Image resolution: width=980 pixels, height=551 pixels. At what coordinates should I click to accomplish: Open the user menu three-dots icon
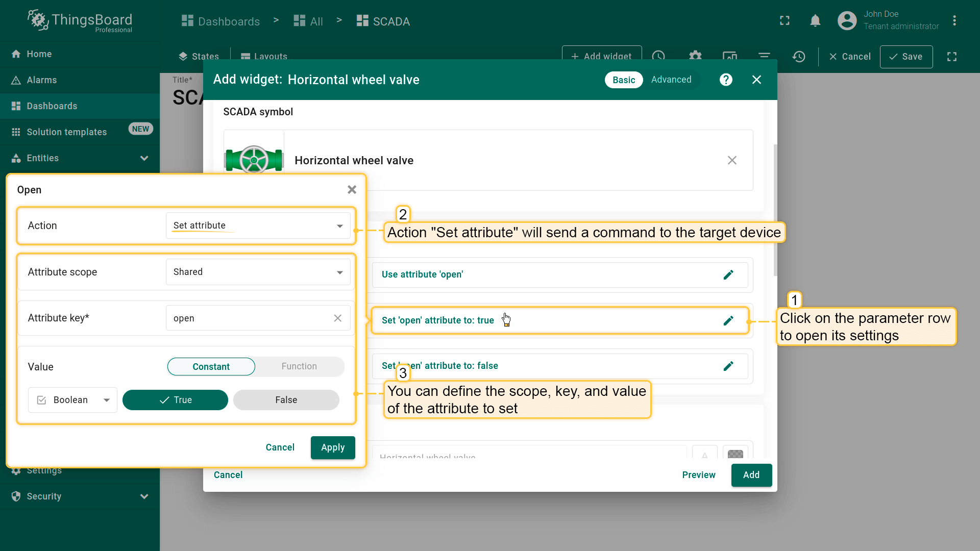click(954, 21)
